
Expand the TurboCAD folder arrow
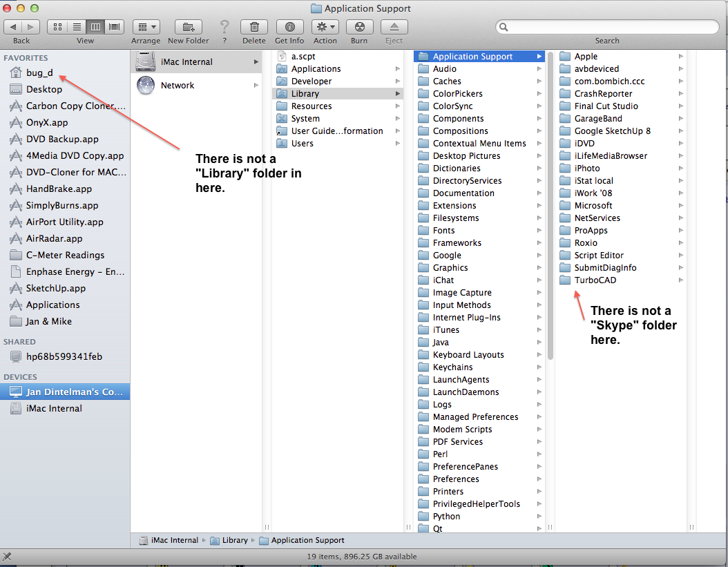[x=681, y=280]
